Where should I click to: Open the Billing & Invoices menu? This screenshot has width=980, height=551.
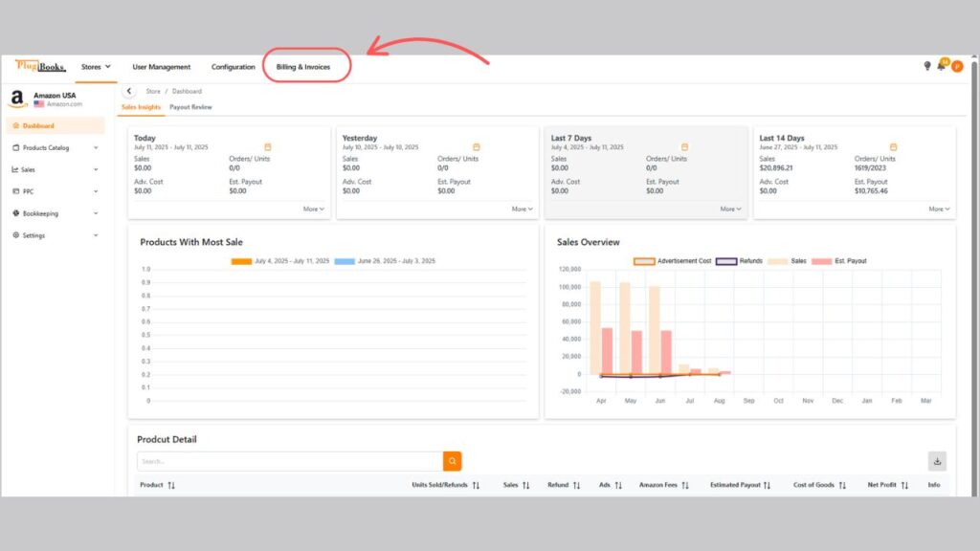point(303,67)
